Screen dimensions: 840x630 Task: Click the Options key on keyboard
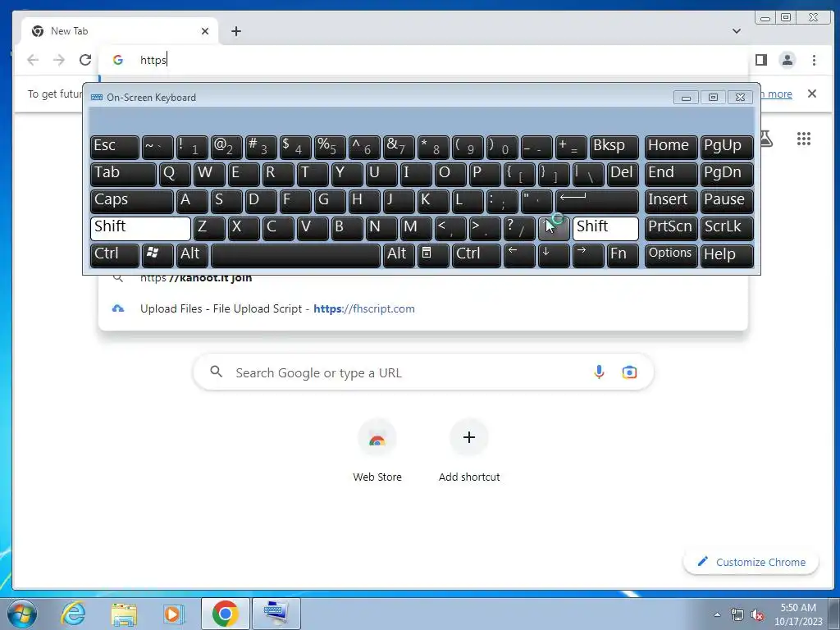pos(671,255)
